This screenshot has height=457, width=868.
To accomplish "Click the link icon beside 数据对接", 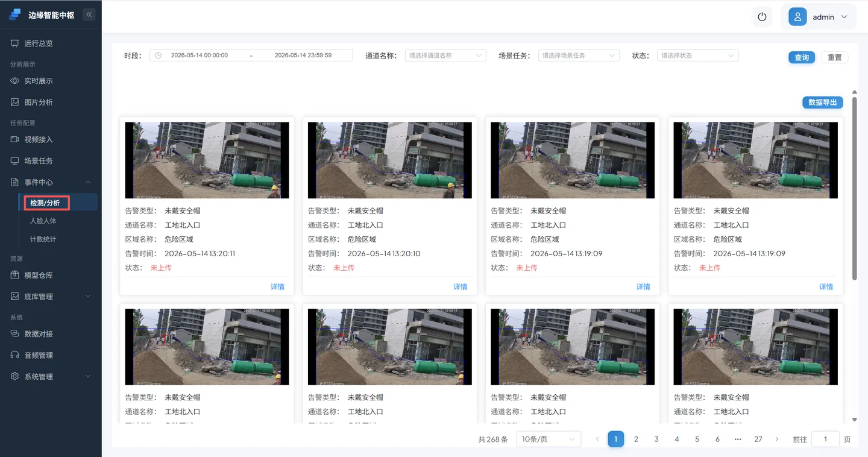I will (15, 333).
